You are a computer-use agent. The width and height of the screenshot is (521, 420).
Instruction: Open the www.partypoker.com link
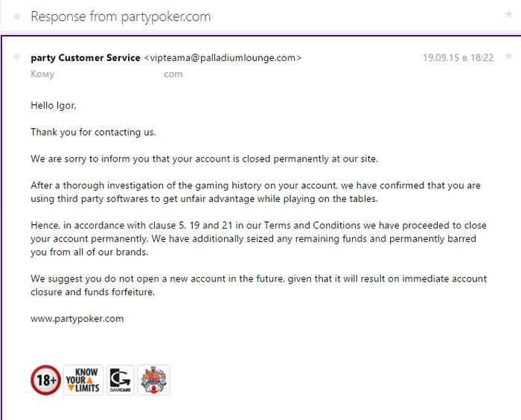point(77,319)
